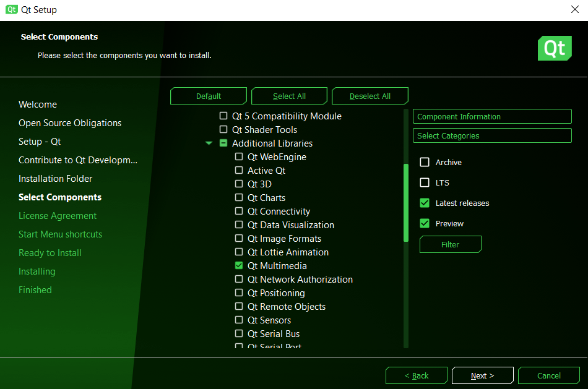Close the Qt Setup window

(x=575, y=9)
